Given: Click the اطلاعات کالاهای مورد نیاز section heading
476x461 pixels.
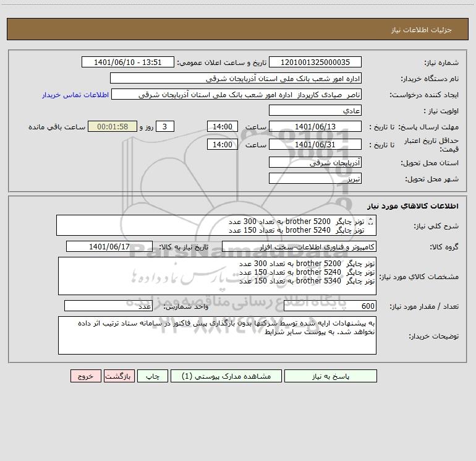Looking at the screenshot, I should (x=413, y=206).
